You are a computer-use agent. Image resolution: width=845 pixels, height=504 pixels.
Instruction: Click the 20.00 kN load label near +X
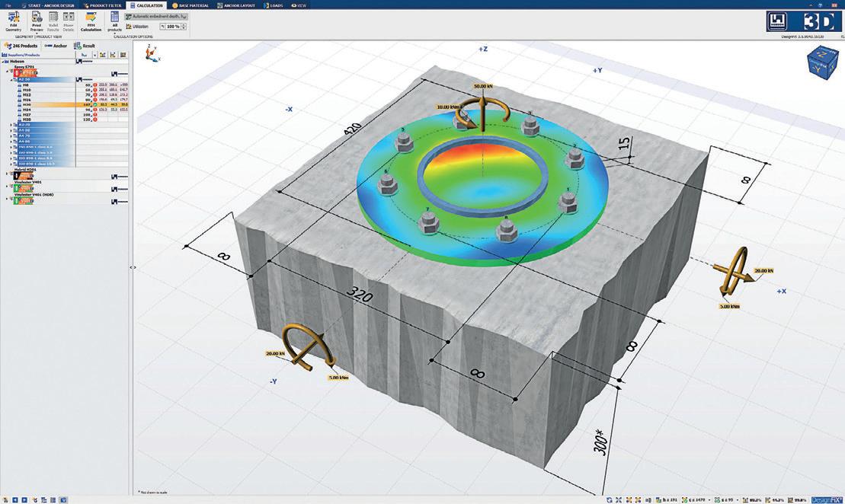point(763,271)
